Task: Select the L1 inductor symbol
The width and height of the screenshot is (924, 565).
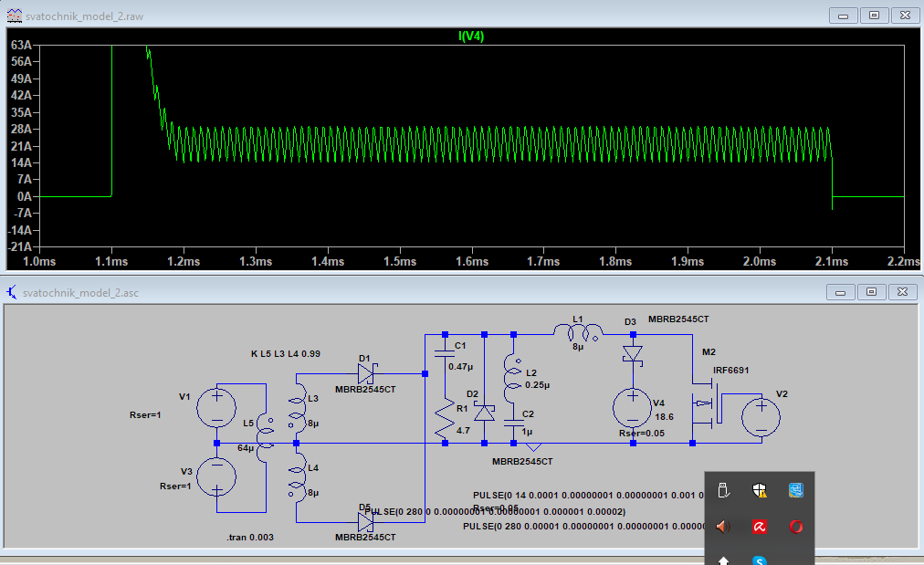Action: [579, 332]
